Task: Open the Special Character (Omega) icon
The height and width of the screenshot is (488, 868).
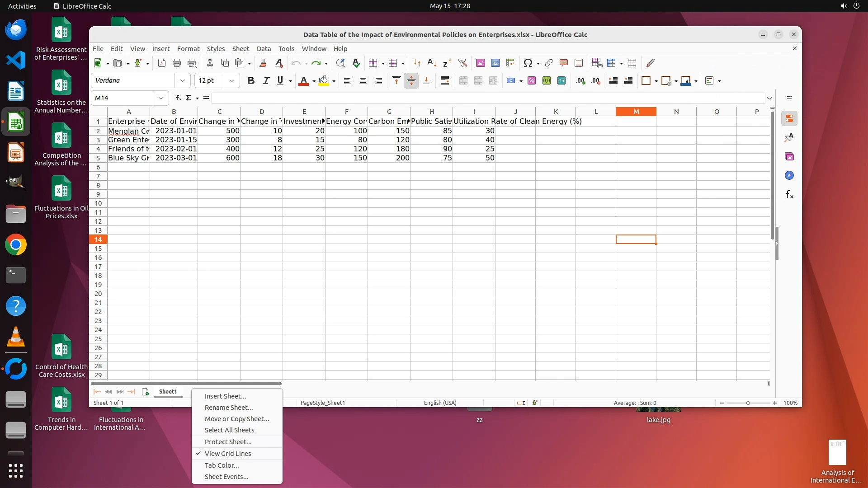Action: coord(528,63)
